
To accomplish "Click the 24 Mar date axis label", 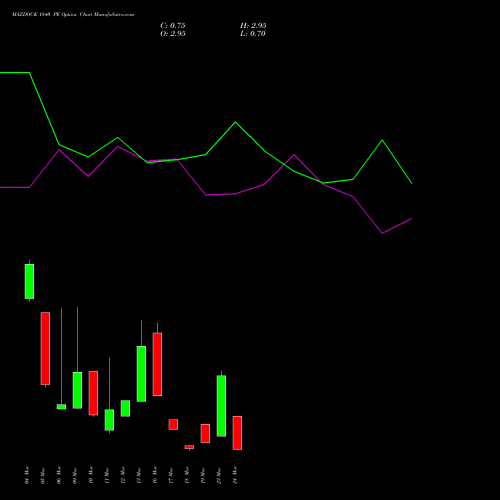I will [x=235, y=475].
